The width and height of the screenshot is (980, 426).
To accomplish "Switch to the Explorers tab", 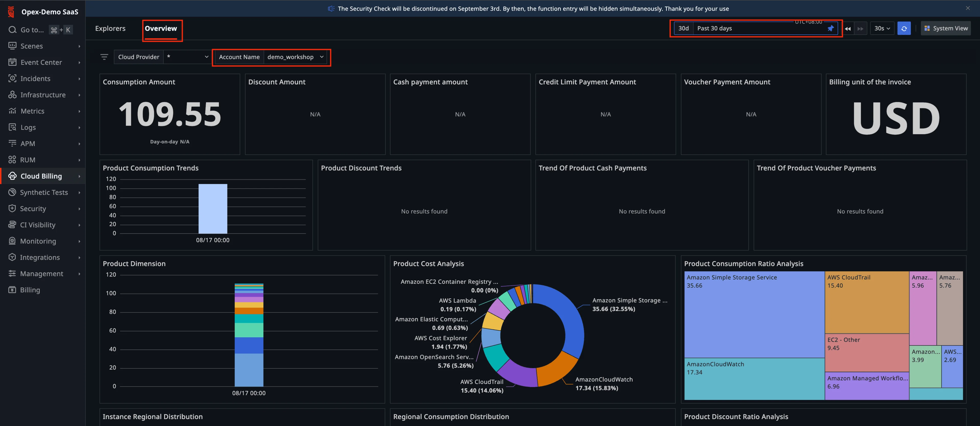I will (x=110, y=29).
